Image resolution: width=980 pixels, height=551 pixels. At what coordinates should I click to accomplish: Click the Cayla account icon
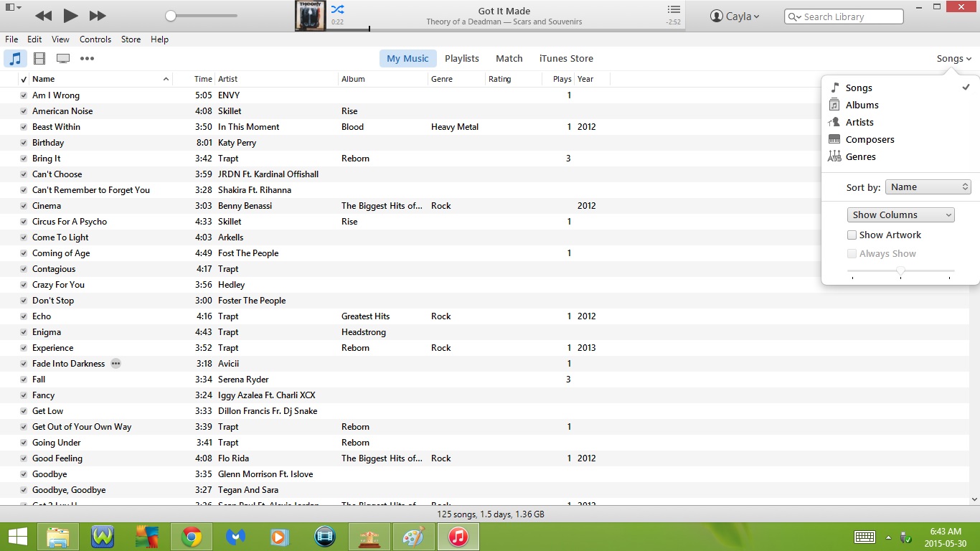pos(717,16)
